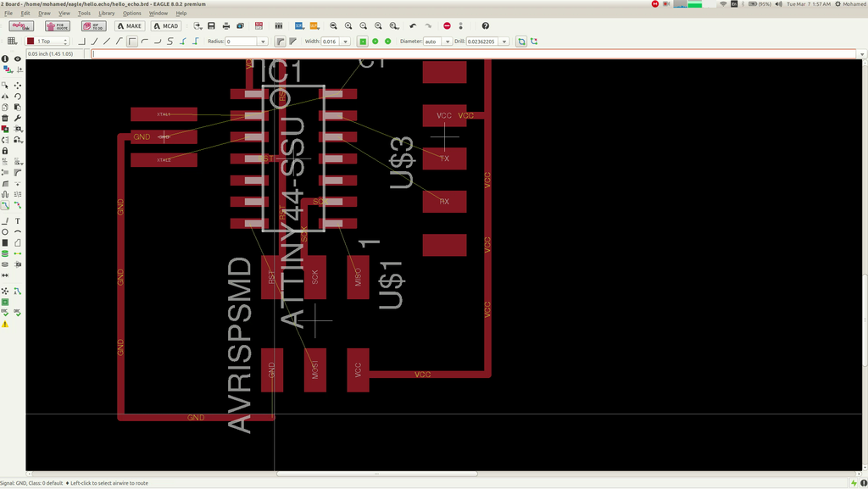Open the Edit menu
The width and height of the screenshot is (868, 489).
[25, 14]
